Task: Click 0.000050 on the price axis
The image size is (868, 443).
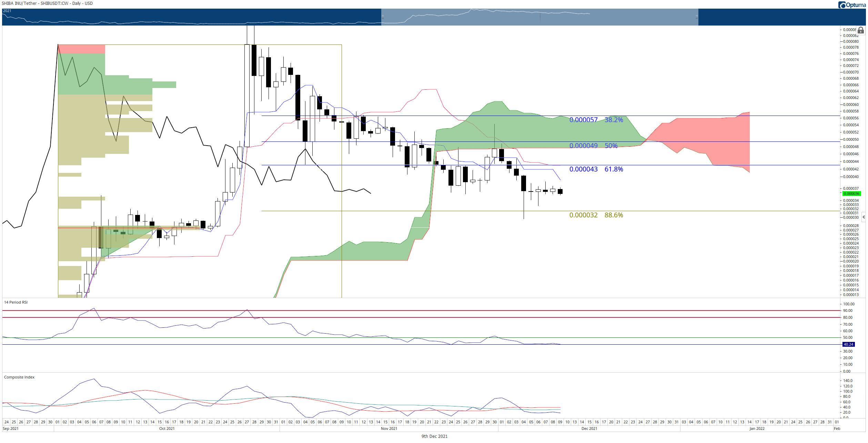Action: pyautogui.click(x=851, y=139)
